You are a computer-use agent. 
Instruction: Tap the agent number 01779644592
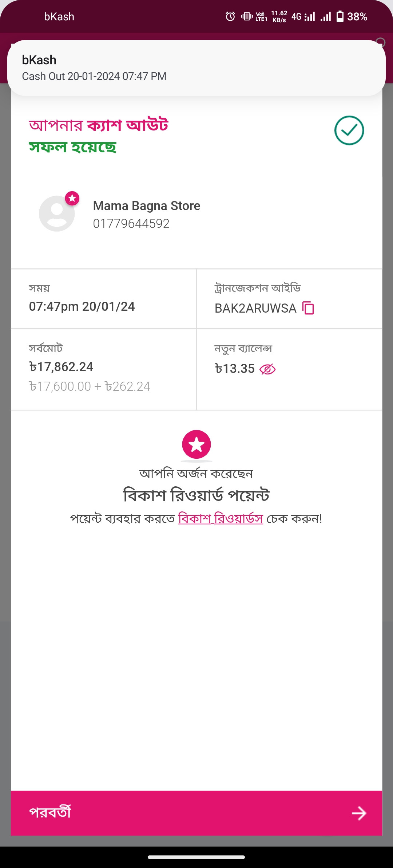pyautogui.click(x=131, y=224)
